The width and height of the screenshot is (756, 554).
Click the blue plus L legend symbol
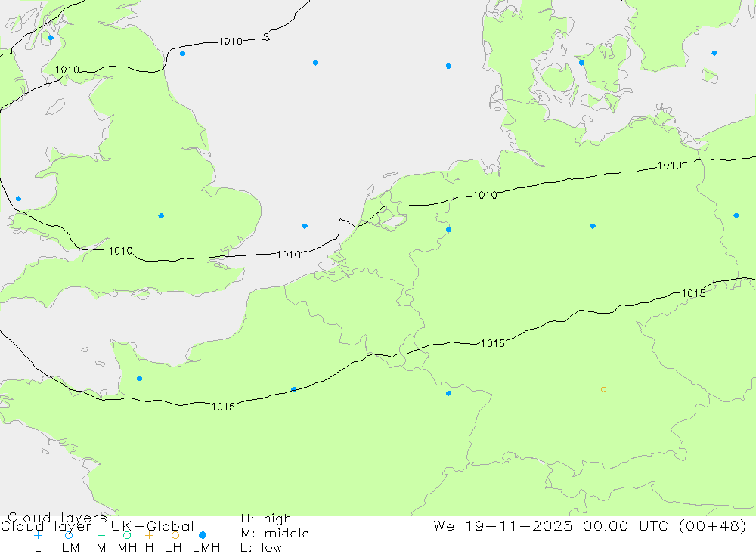[38, 535]
